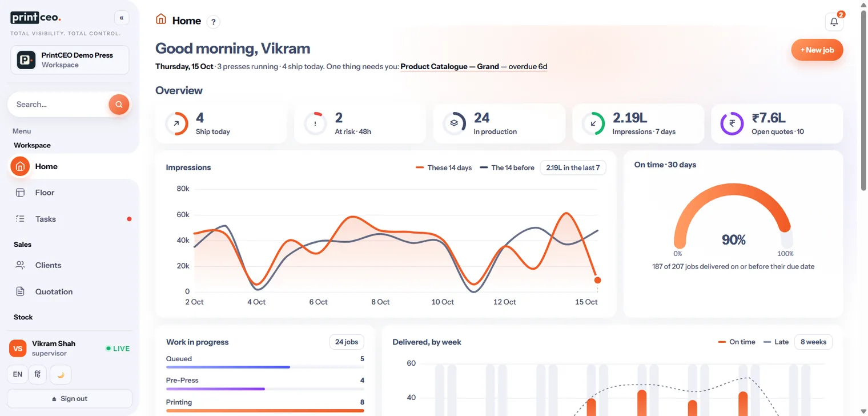Click the PrintCEO Demo Press logo icon
868x416 pixels.
26,60
